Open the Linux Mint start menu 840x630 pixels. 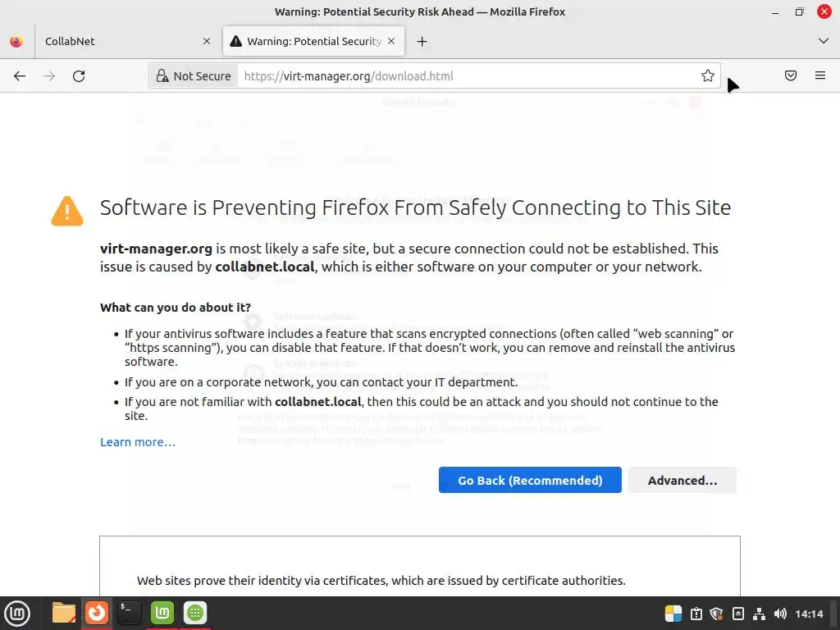(18, 613)
